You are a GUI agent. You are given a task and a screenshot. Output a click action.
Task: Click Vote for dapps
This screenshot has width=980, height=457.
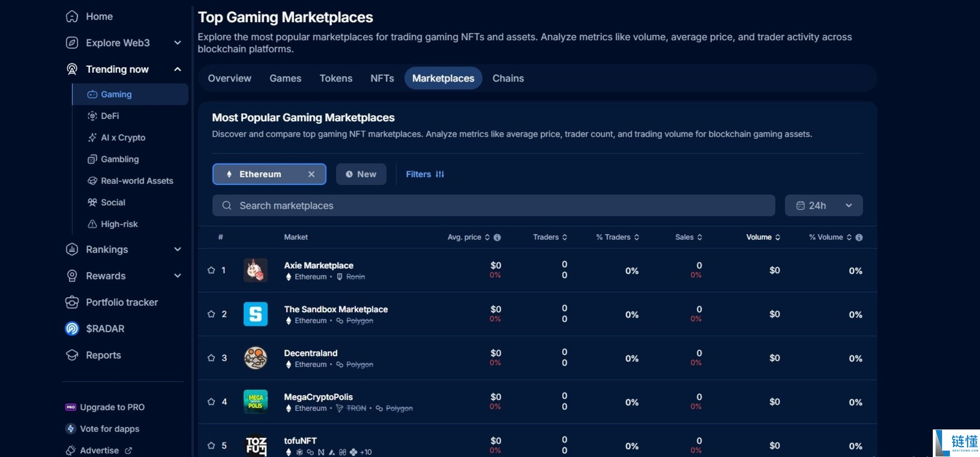coord(102,429)
